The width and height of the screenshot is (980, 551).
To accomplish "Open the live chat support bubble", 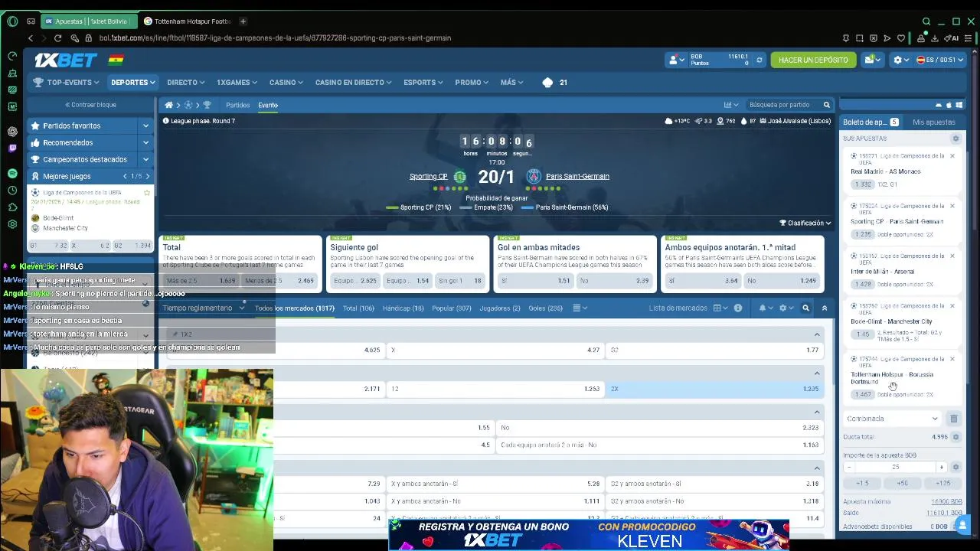I will [x=962, y=523].
